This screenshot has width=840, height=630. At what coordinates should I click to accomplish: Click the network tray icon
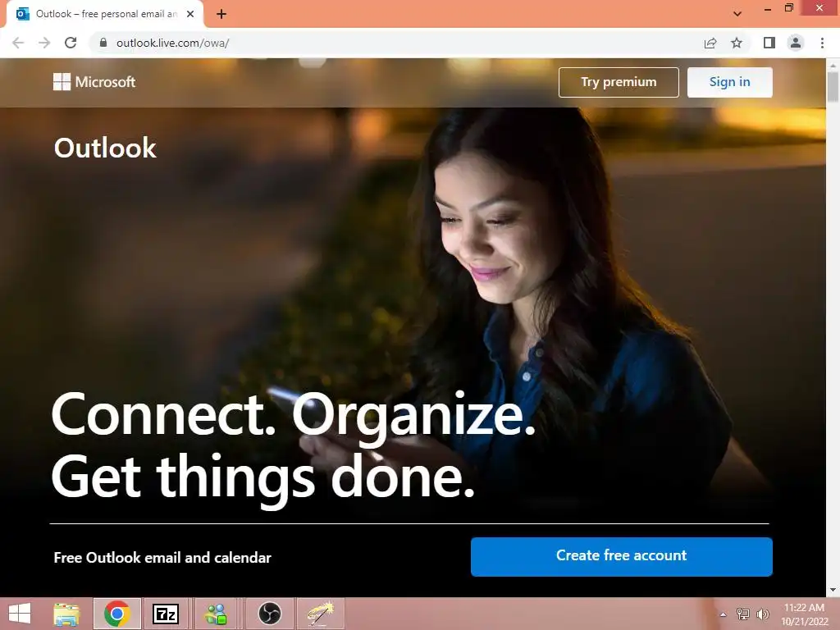point(742,614)
